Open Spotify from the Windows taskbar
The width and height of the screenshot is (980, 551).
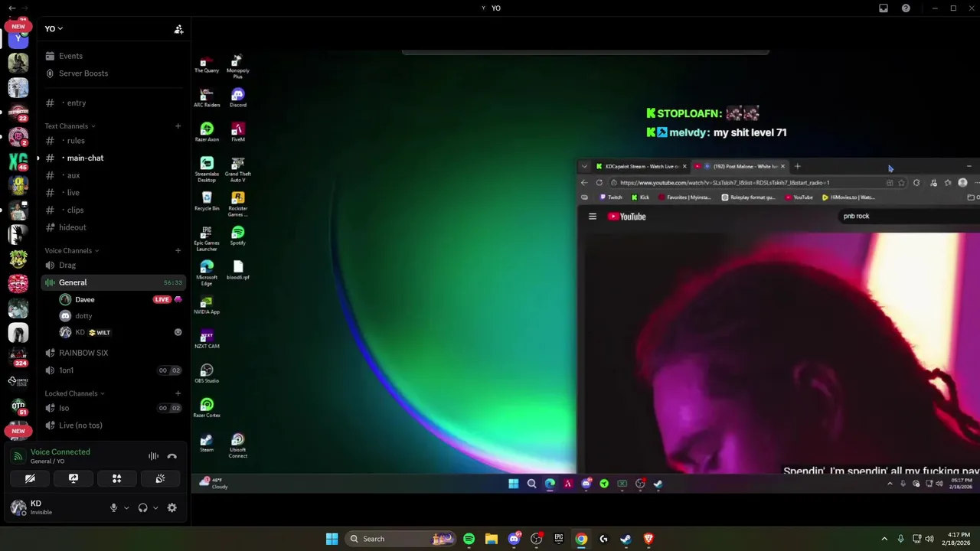tap(469, 539)
